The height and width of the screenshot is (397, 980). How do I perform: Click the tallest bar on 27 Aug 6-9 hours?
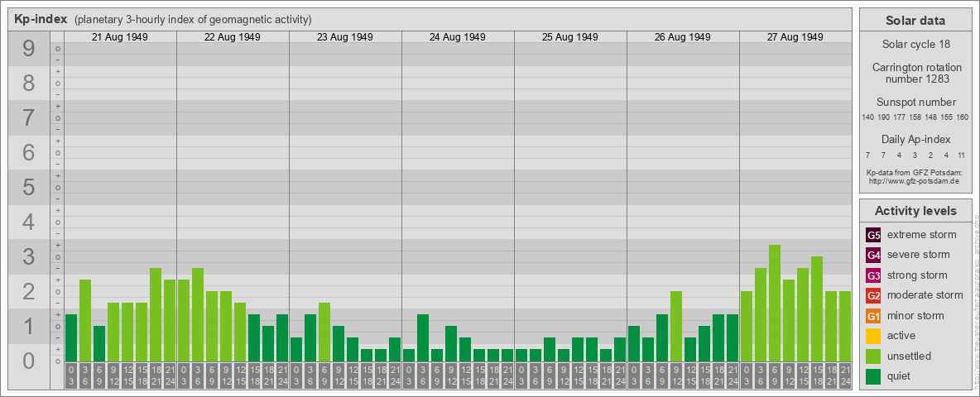click(x=775, y=303)
